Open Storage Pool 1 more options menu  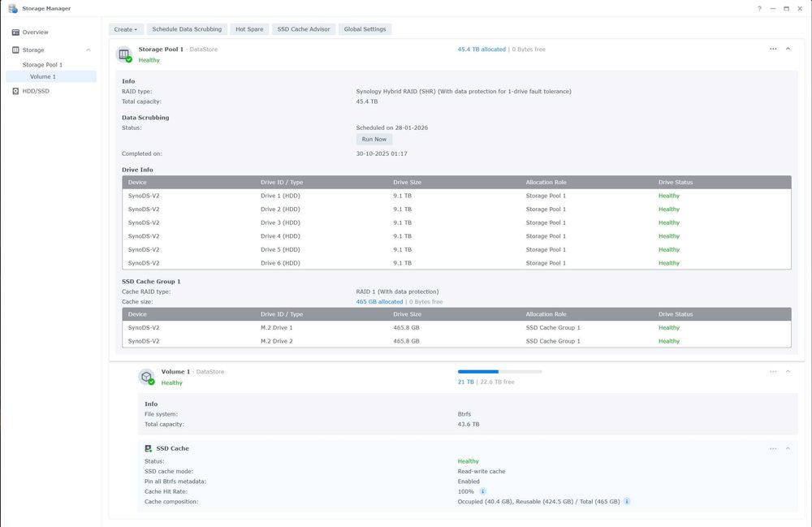coord(773,50)
